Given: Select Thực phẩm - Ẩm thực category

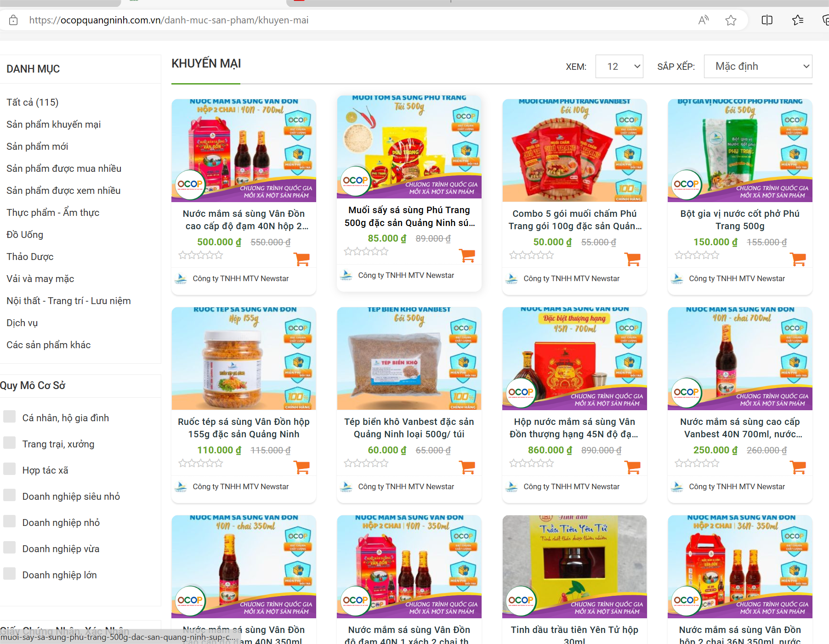Looking at the screenshot, I should [x=53, y=213].
